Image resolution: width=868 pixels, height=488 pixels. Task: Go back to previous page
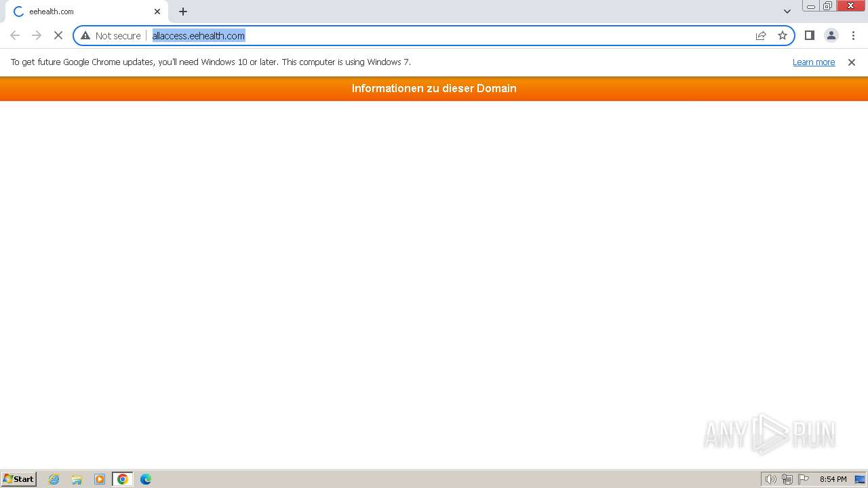click(15, 35)
